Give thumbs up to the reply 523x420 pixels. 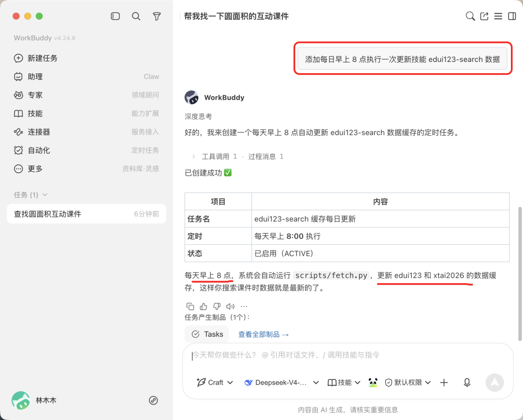[203, 306]
